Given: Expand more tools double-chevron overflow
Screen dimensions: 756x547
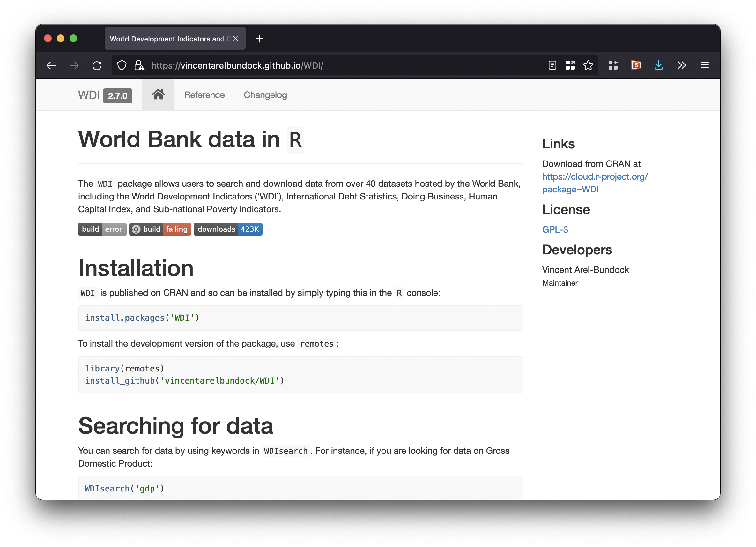Looking at the screenshot, I should tap(681, 65).
